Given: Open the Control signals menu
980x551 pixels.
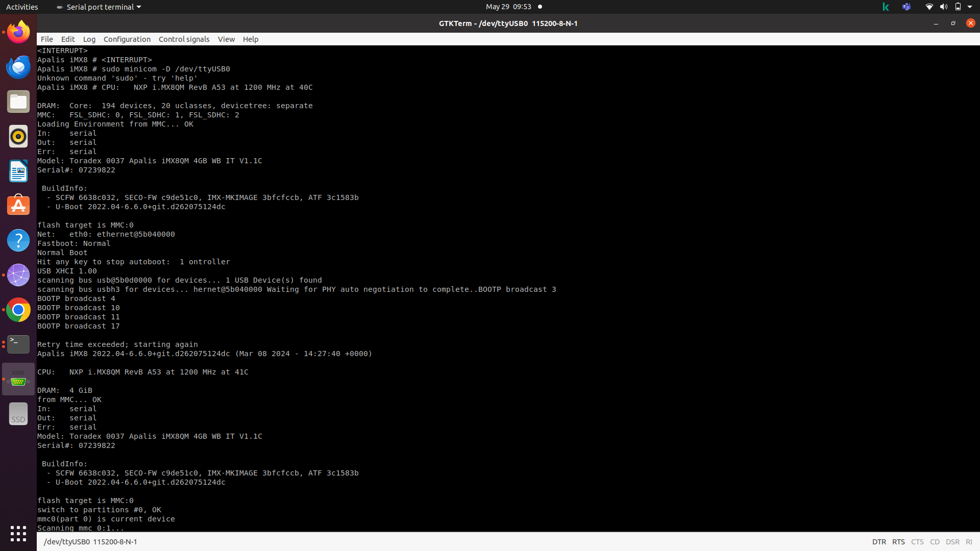Looking at the screenshot, I should [184, 39].
